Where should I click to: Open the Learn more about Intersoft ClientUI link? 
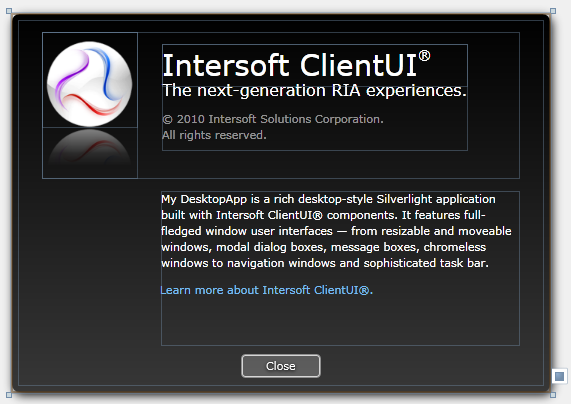tap(267, 290)
